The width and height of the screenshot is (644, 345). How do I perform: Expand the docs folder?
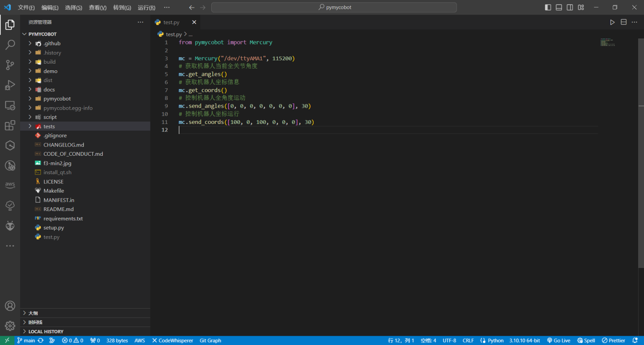click(49, 90)
